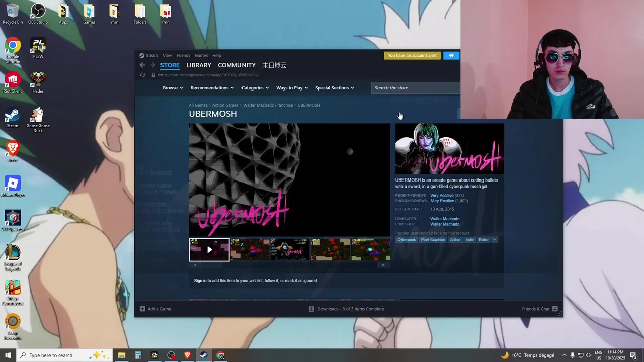
Task: Switch to Steam in the taskbar
Action: pos(204,355)
